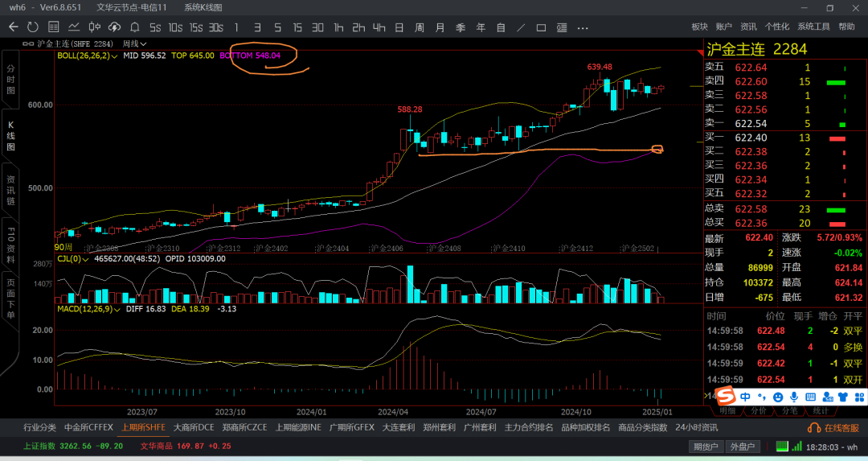Select the 1h period
The height and width of the screenshot is (461, 868).
pos(338,27)
